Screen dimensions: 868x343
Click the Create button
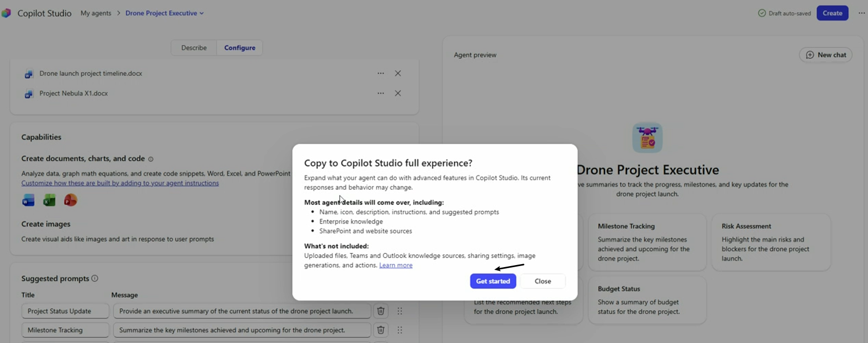tap(833, 13)
